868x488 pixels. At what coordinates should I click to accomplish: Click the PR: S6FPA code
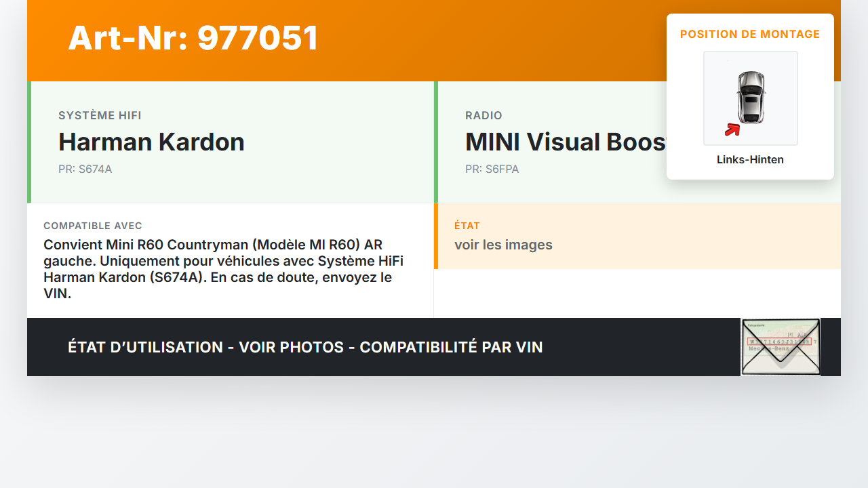click(492, 169)
